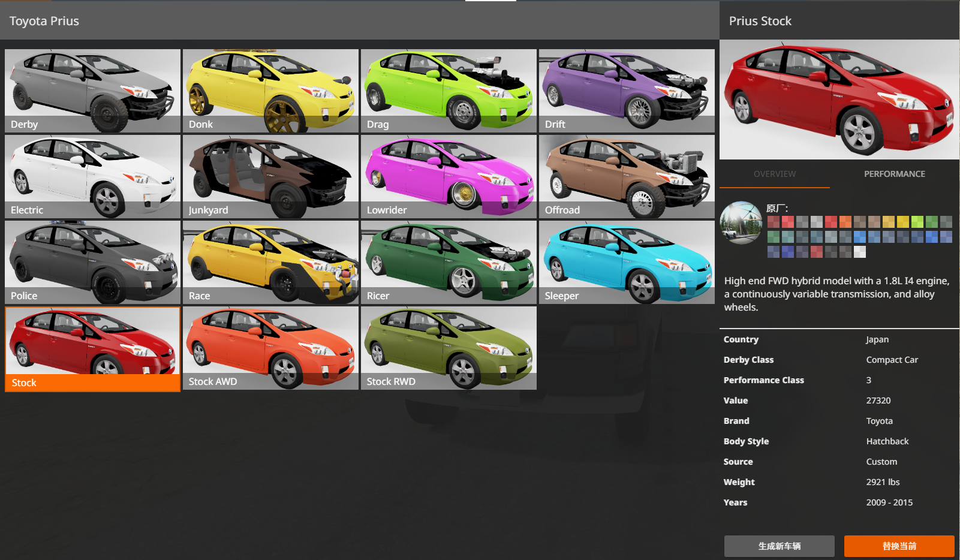Screen dimensions: 960x560
Task: Click the circular environment preview icon
Action: (741, 222)
